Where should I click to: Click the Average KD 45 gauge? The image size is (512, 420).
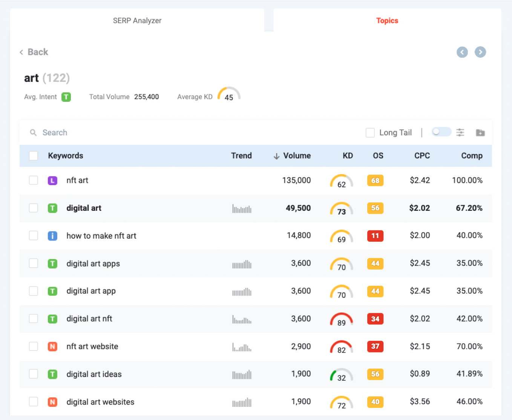click(x=229, y=94)
